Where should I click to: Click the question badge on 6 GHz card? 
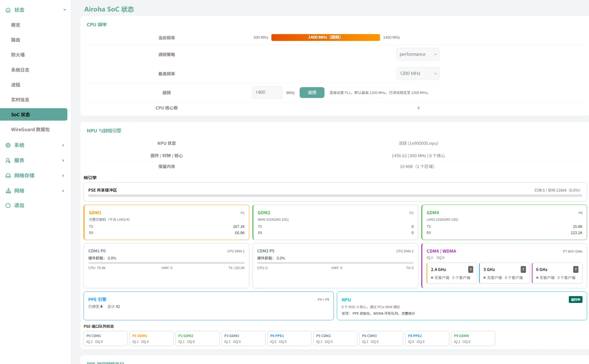(576, 270)
